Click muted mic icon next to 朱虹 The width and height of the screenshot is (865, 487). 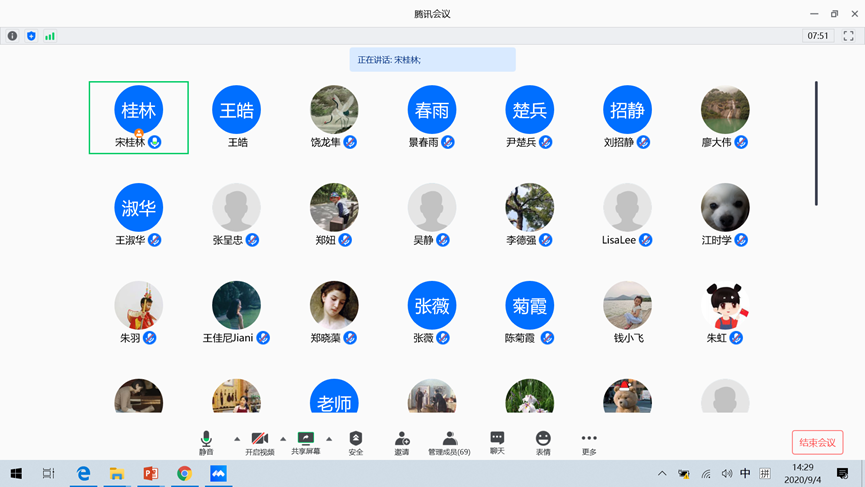pos(736,338)
